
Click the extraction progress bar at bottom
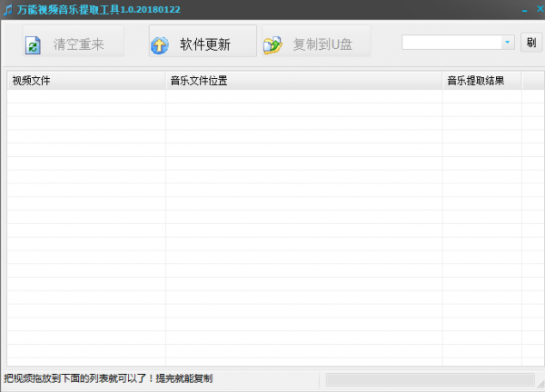430,380
